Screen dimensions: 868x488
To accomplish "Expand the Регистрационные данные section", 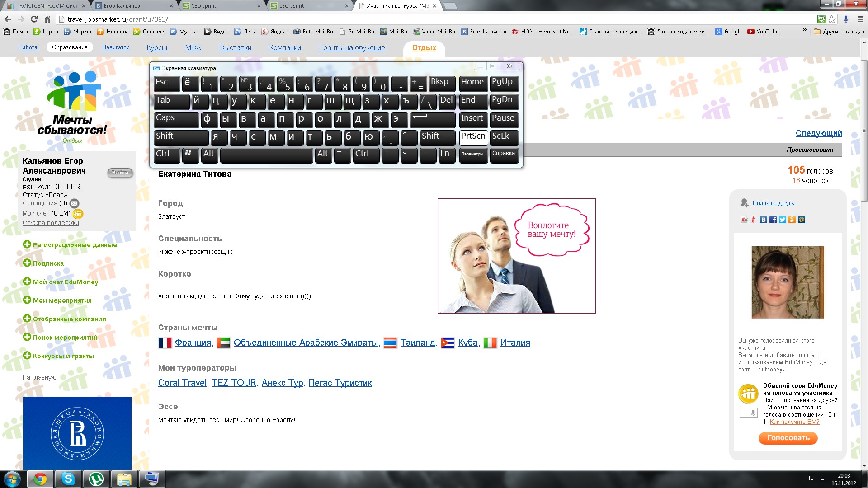I will pos(75,245).
